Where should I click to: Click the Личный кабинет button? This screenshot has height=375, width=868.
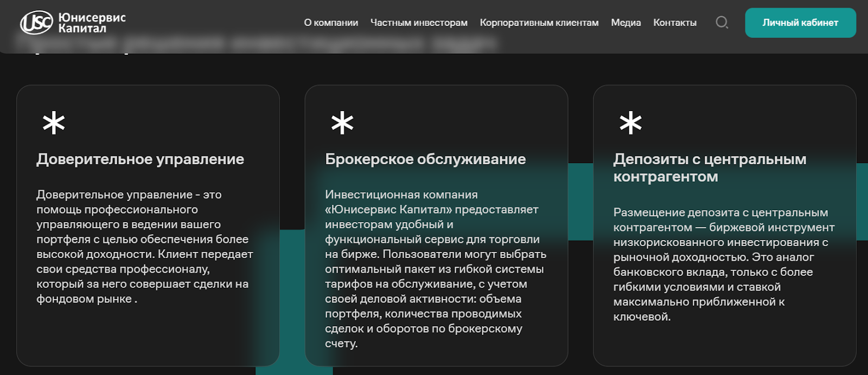point(801,23)
